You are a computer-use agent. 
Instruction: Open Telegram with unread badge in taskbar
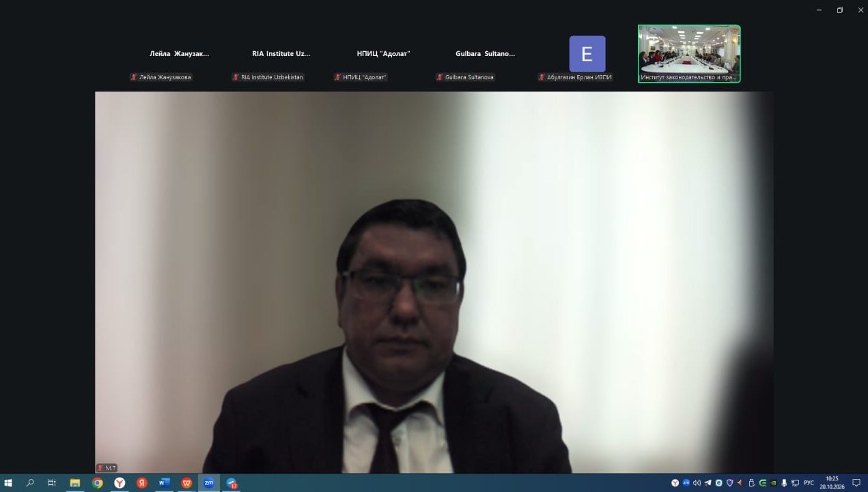[232, 483]
